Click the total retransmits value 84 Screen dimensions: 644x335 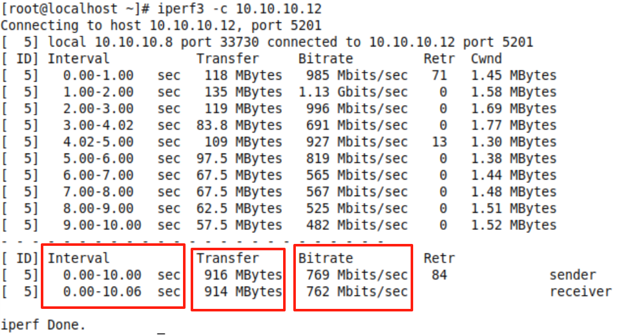[439, 275]
